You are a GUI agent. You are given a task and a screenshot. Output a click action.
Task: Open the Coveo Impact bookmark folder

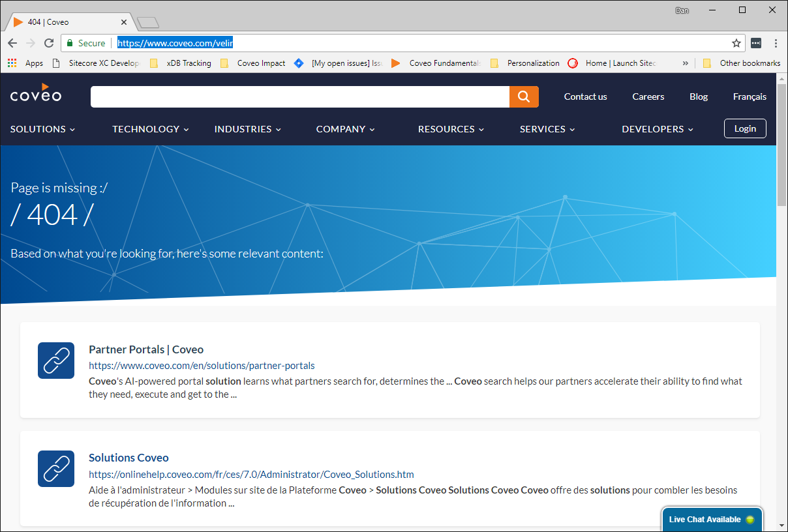point(253,63)
